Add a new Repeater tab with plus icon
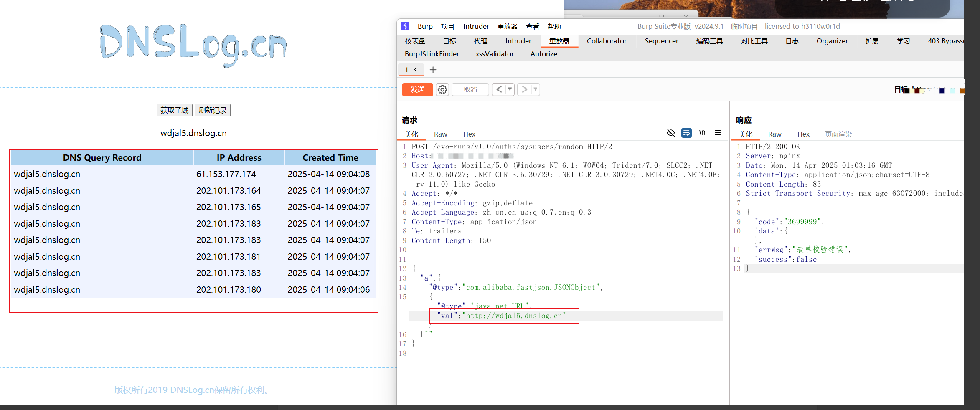 coord(433,70)
